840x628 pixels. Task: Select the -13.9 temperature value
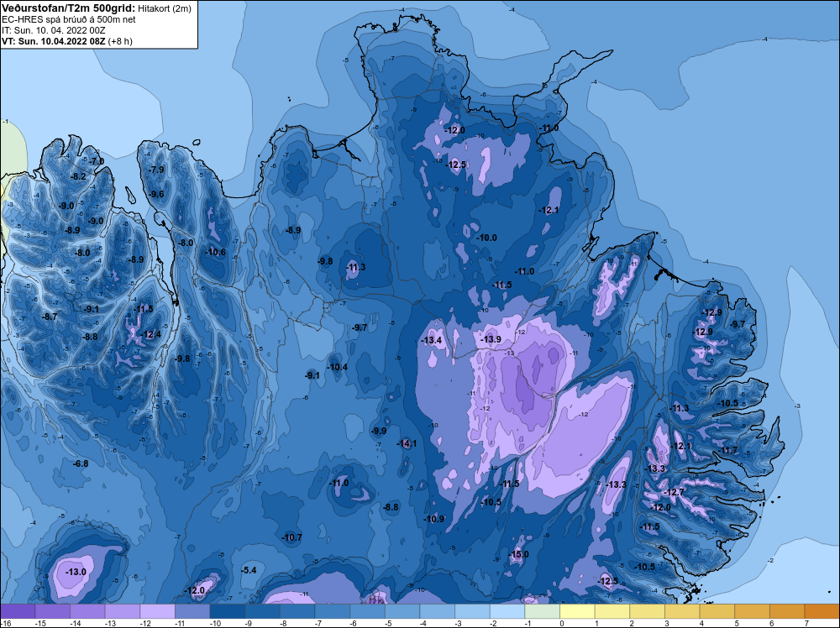491,339
